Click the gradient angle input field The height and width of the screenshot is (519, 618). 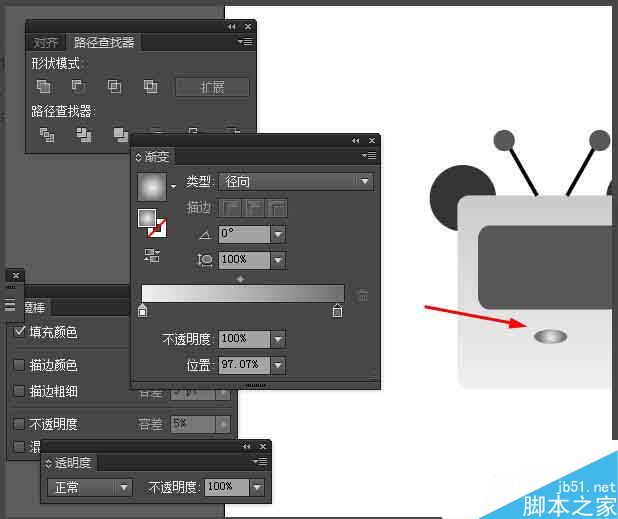[244, 234]
